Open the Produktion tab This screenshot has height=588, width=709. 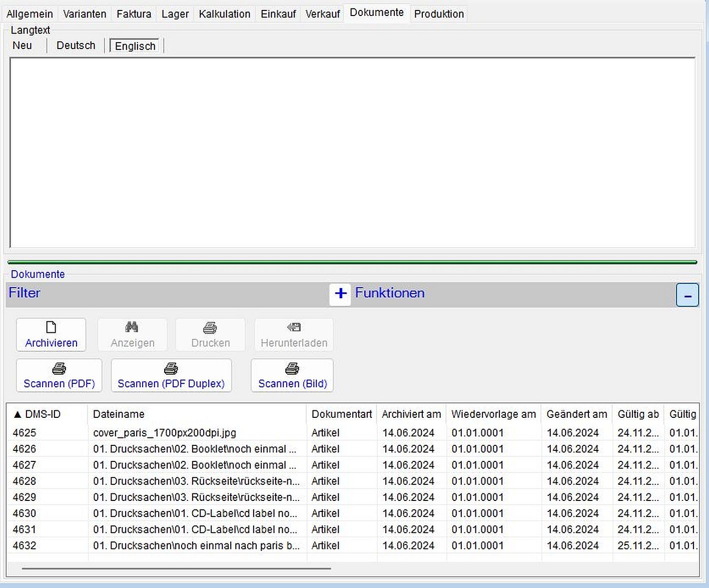(x=439, y=14)
